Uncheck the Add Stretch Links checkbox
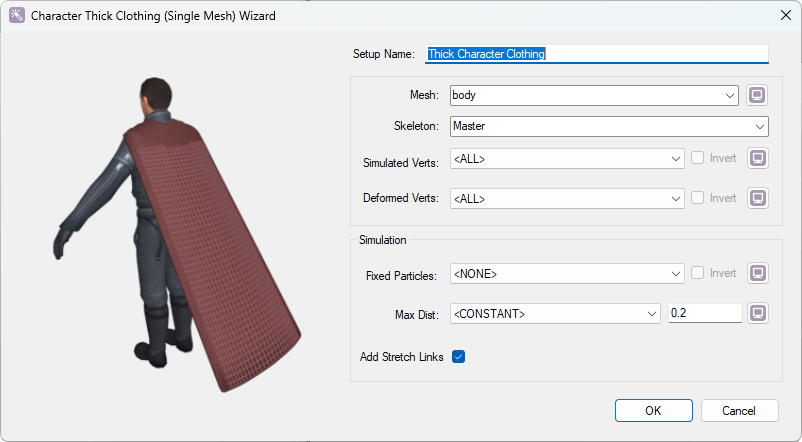The image size is (802, 442). pos(458,357)
